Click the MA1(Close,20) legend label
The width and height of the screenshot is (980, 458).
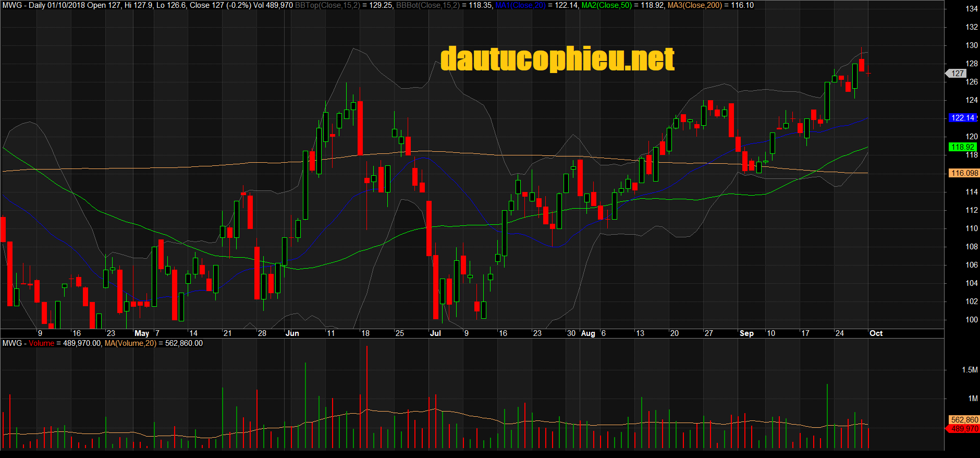520,5
